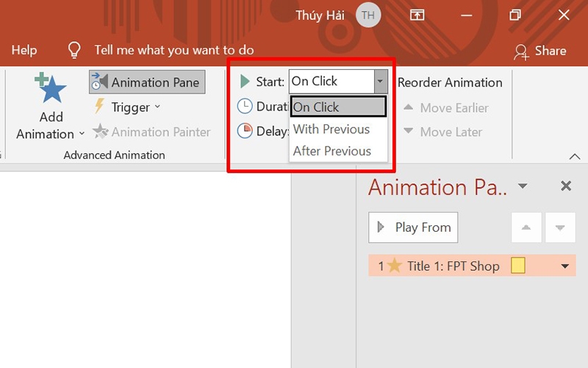Open the Add Animation dropdown arrow

point(82,134)
